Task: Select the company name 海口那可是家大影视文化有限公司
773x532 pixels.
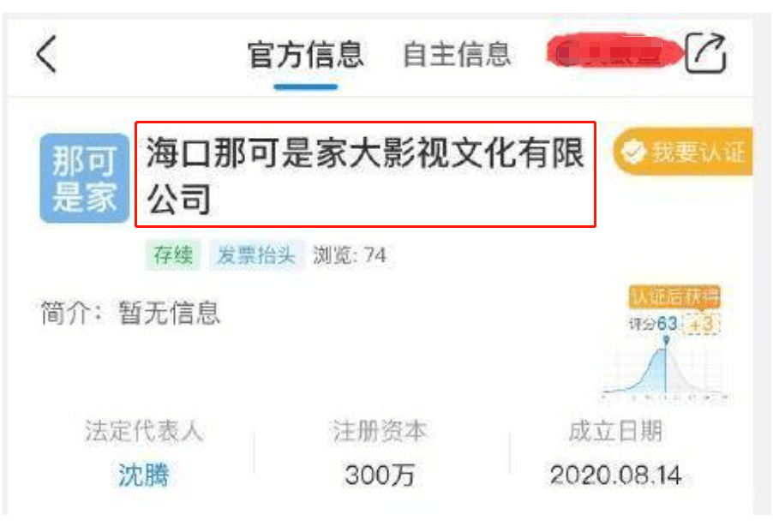Action: 365,175
